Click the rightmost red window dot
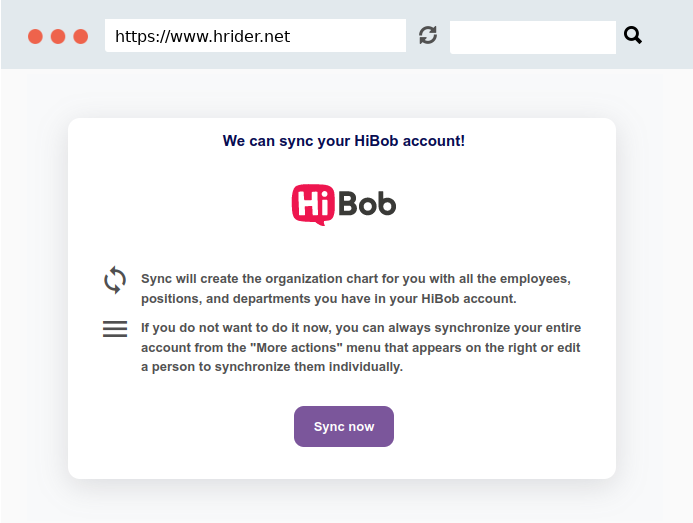Screen dimensions: 693x523 click(x=80, y=36)
